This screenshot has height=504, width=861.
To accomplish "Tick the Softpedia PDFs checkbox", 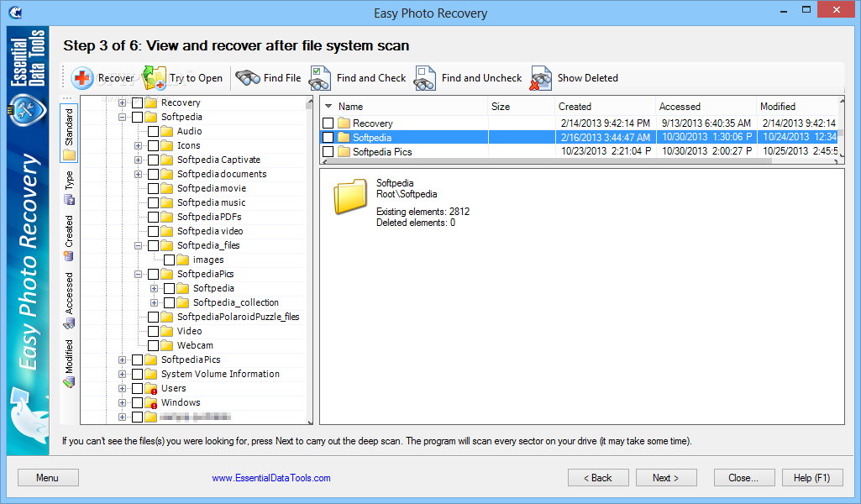I will click(153, 217).
